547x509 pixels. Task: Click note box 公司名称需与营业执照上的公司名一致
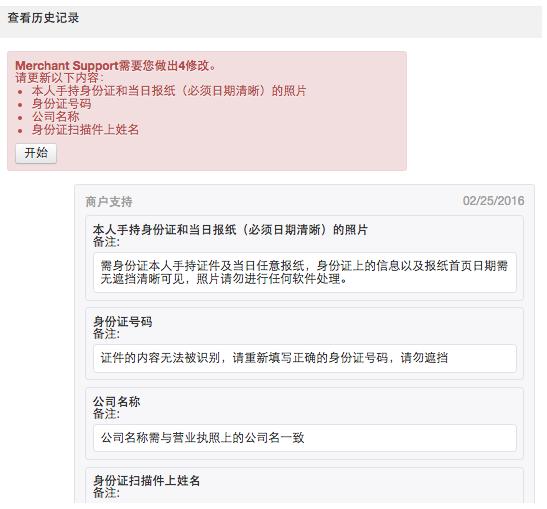tap(305, 438)
